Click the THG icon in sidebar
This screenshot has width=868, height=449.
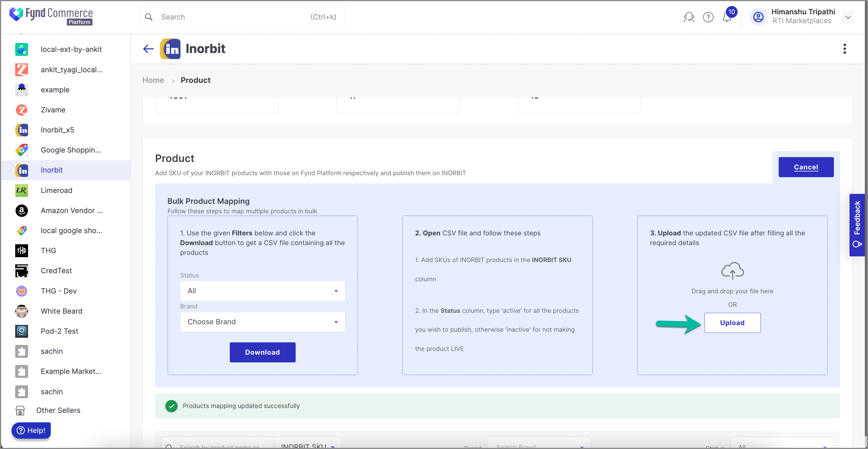coord(21,251)
